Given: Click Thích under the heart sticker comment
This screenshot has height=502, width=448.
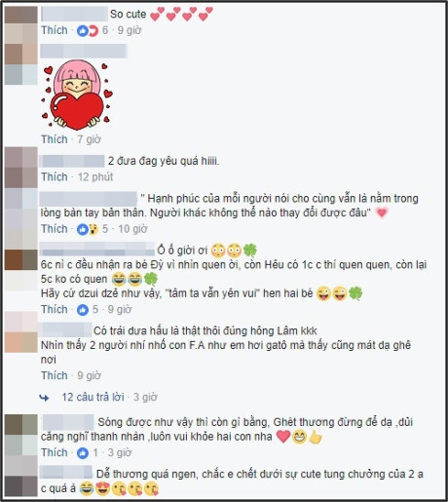Looking at the screenshot, I should point(55,139).
